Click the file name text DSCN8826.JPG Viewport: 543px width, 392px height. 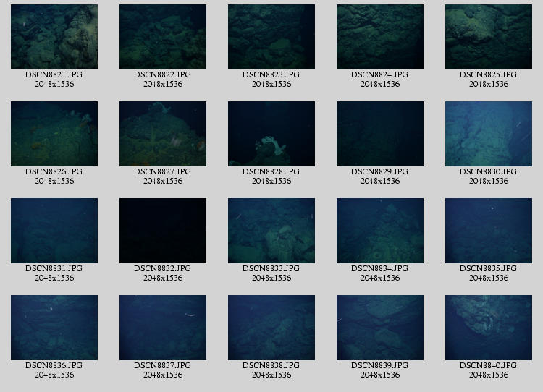[x=54, y=171]
